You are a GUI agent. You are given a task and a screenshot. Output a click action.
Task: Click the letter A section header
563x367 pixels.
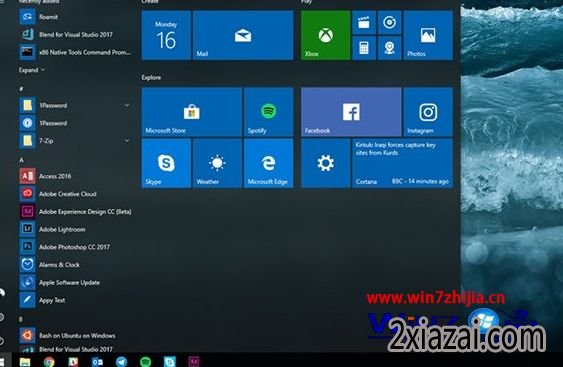(22, 160)
